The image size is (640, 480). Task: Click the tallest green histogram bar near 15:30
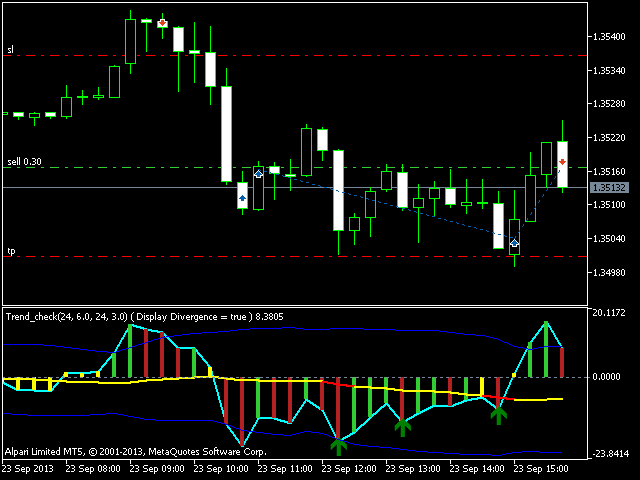(546, 349)
